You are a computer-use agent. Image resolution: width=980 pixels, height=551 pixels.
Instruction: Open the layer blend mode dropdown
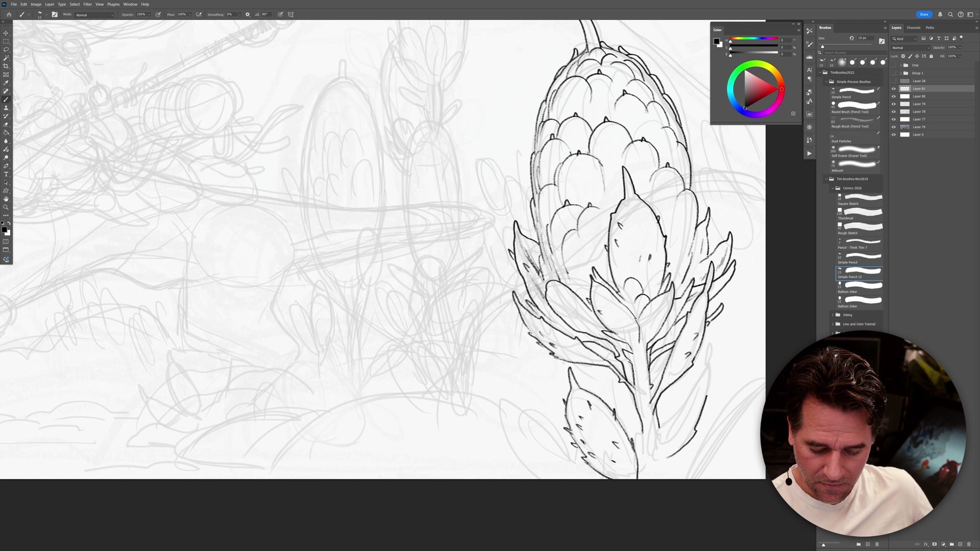pyautogui.click(x=911, y=47)
